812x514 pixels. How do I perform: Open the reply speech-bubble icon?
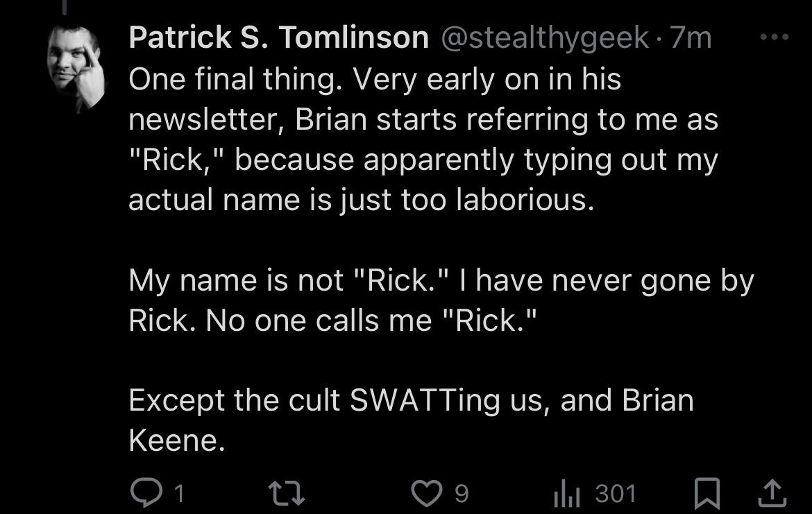[146, 492]
